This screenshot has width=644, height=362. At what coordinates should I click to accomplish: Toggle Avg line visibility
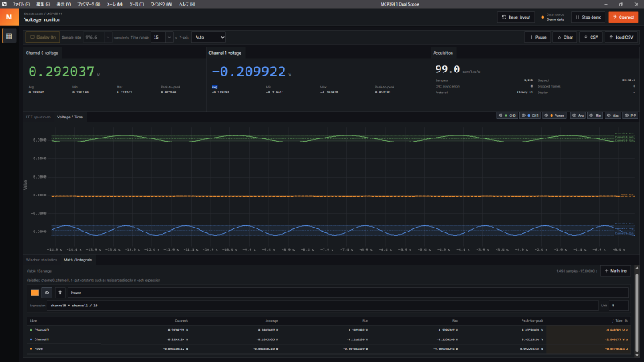point(578,116)
